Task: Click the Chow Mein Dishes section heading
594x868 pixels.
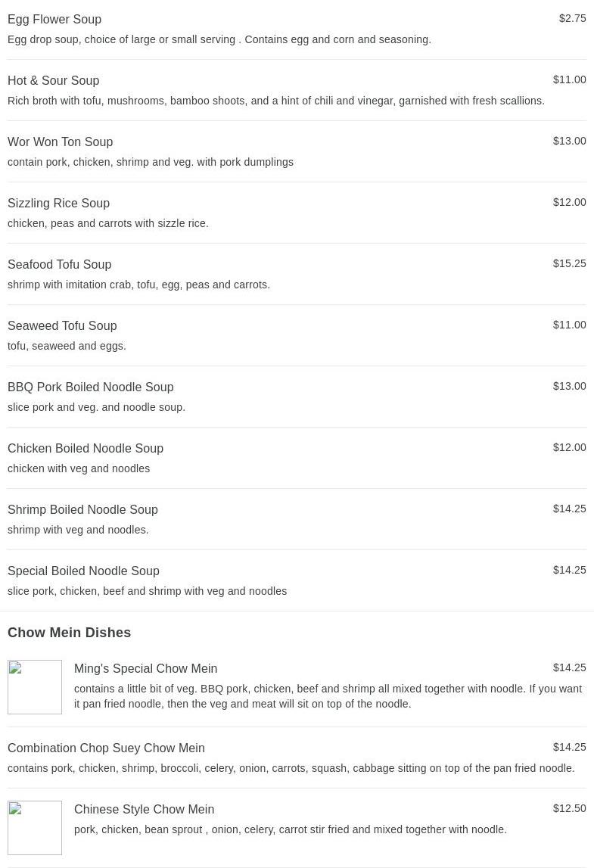Action: coord(69,633)
